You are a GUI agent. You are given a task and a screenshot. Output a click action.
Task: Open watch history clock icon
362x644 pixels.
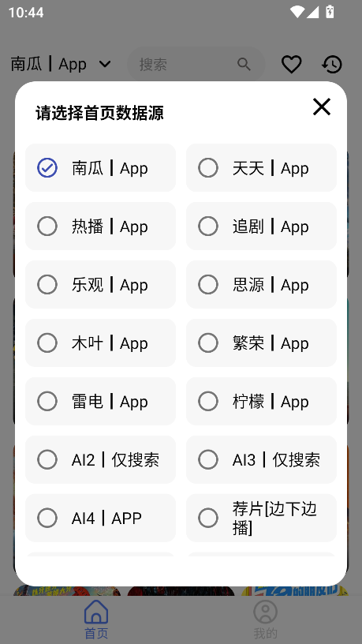(x=332, y=64)
